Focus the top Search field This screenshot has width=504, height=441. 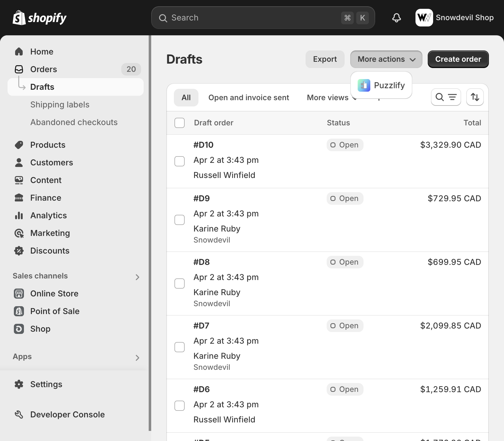pyautogui.click(x=252, y=18)
